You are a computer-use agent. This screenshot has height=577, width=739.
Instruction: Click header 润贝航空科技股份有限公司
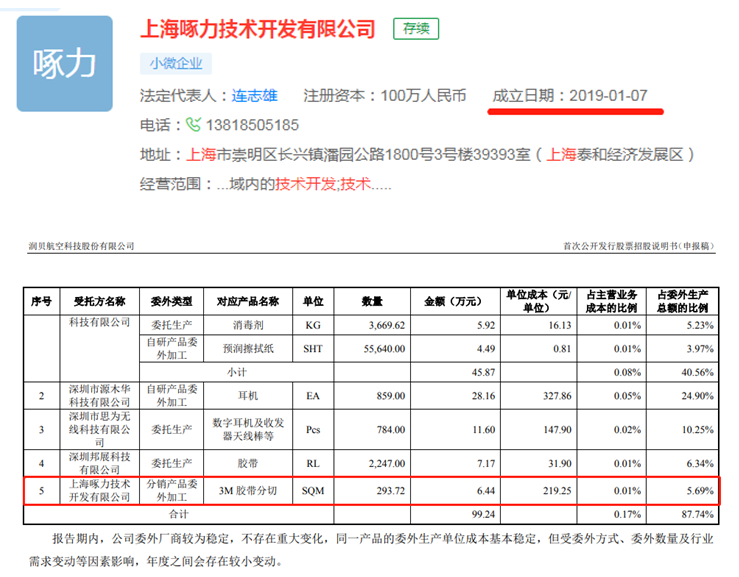coord(81,246)
